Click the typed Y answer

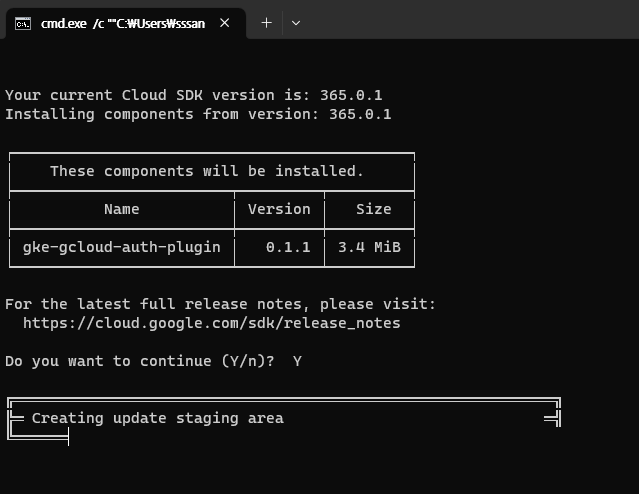297,361
